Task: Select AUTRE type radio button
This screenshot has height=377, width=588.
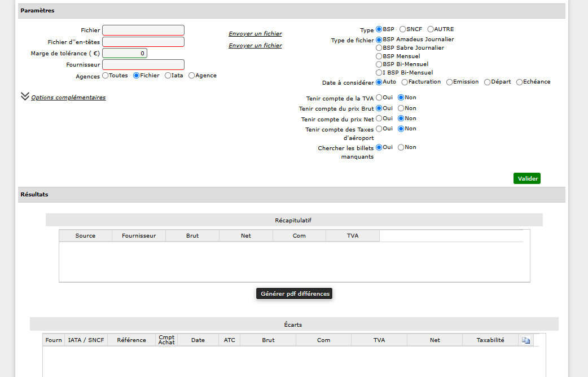Action: [431, 29]
